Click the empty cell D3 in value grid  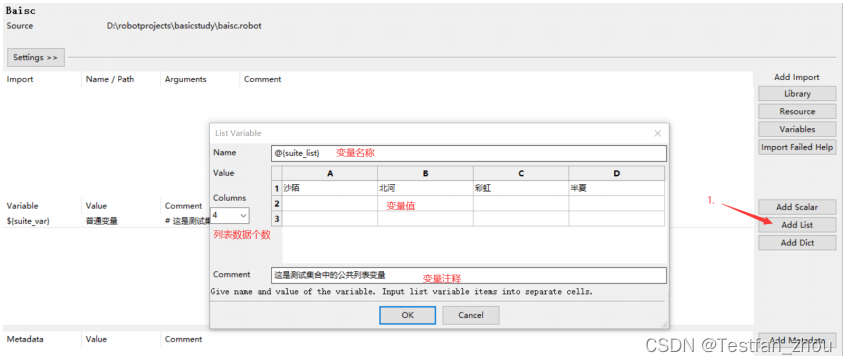pos(616,219)
